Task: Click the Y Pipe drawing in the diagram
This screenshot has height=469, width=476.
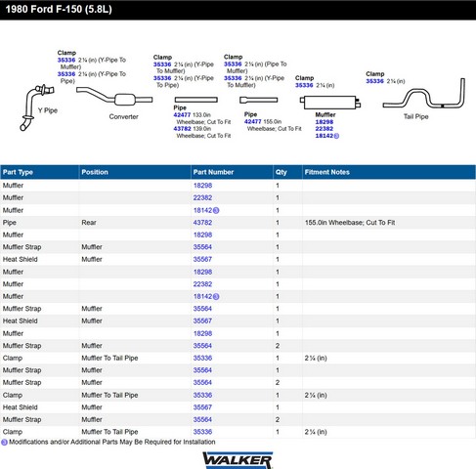Action: (x=37, y=107)
